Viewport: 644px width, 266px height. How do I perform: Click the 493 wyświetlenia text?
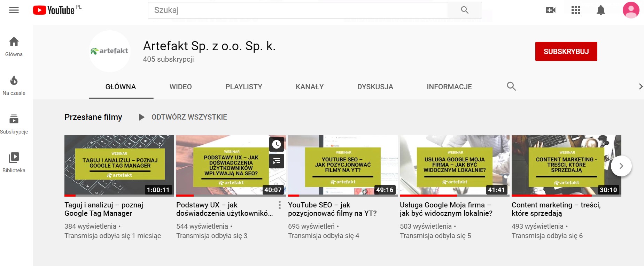pyautogui.click(x=537, y=227)
